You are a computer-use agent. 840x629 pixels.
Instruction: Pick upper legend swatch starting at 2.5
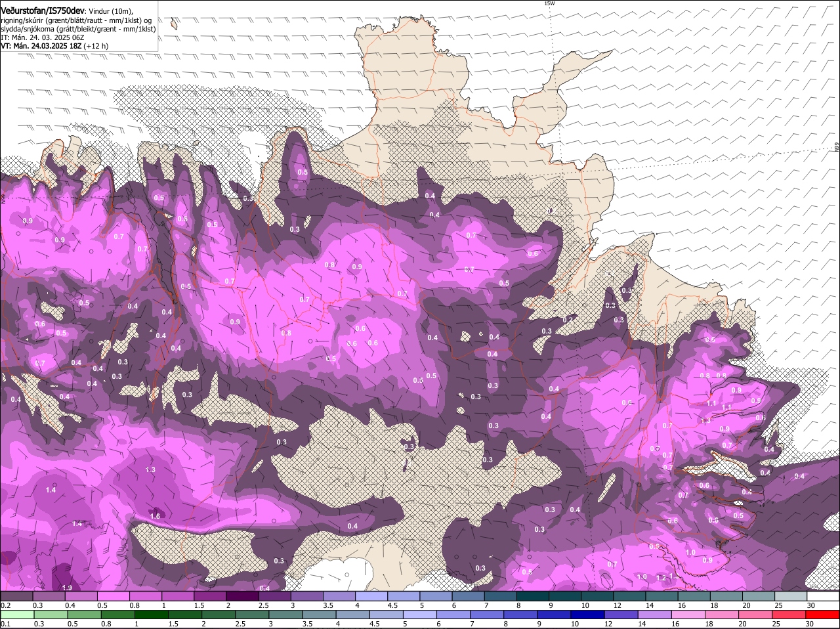(274, 596)
